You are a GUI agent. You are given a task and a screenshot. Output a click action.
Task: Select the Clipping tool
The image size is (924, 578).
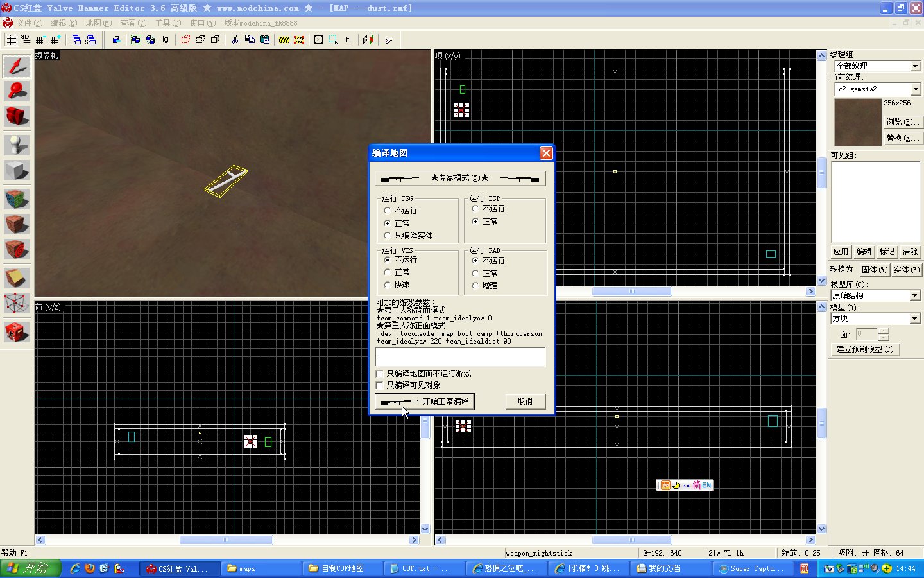click(17, 277)
